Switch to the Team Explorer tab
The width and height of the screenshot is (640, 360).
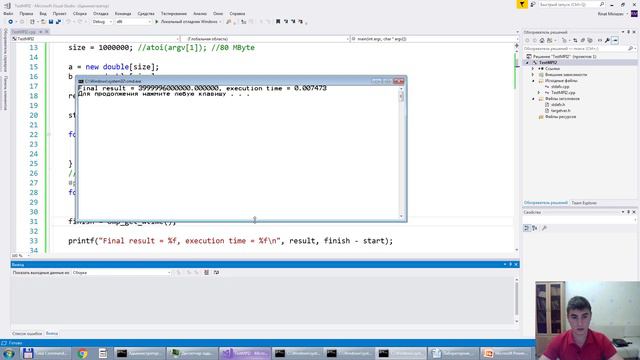point(584,203)
